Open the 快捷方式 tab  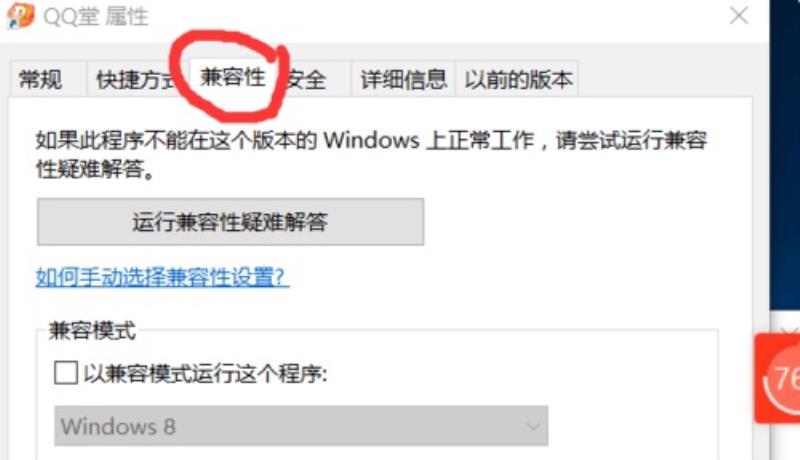(135, 80)
